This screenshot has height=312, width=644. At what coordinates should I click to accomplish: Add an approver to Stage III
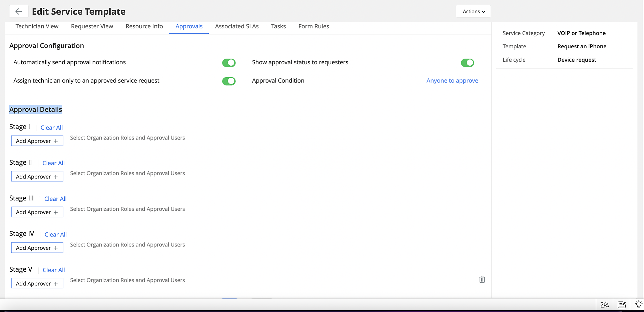click(37, 212)
